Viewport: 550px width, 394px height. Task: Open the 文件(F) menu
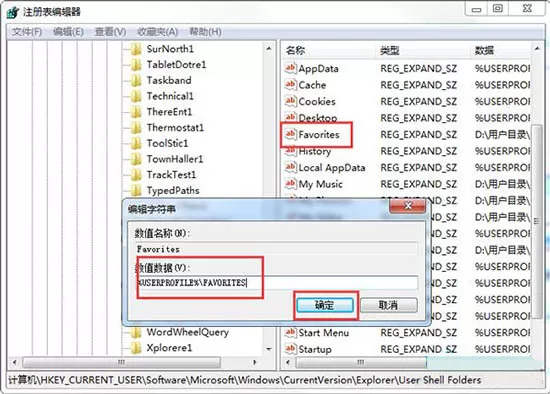coord(27,32)
